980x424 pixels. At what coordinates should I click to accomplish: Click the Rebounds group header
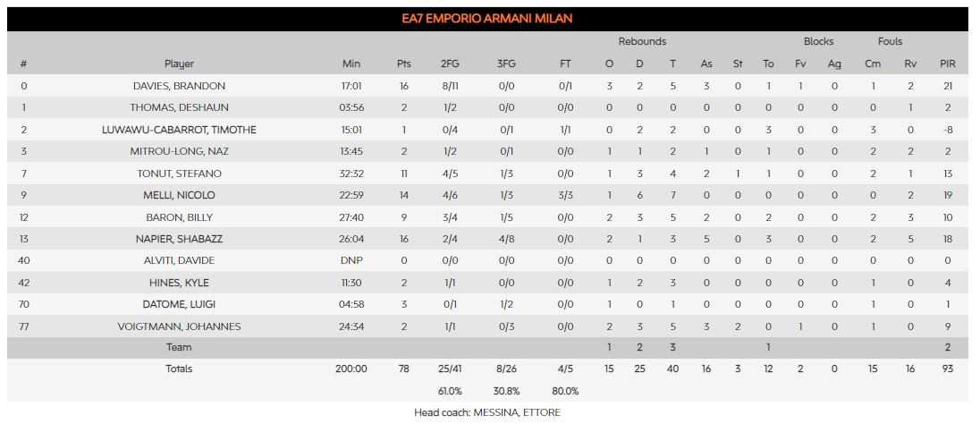[642, 41]
